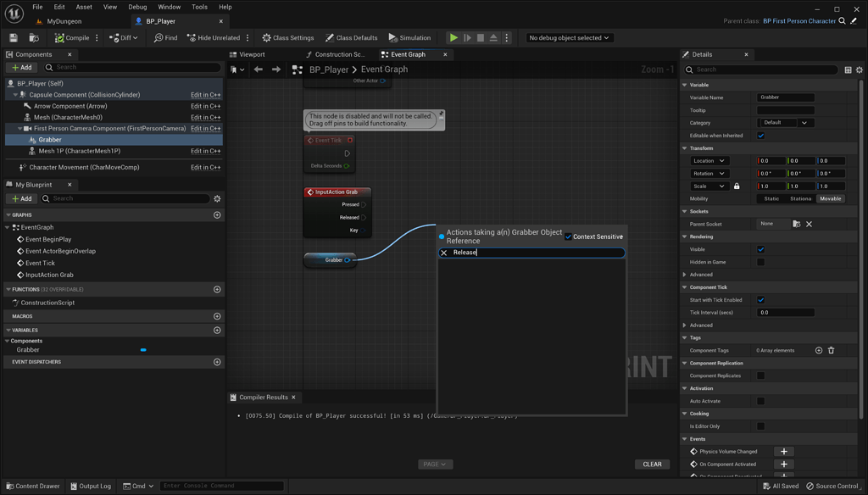Disable the Visible checkbox under Rendering

pyautogui.click(x=759, y=248)
